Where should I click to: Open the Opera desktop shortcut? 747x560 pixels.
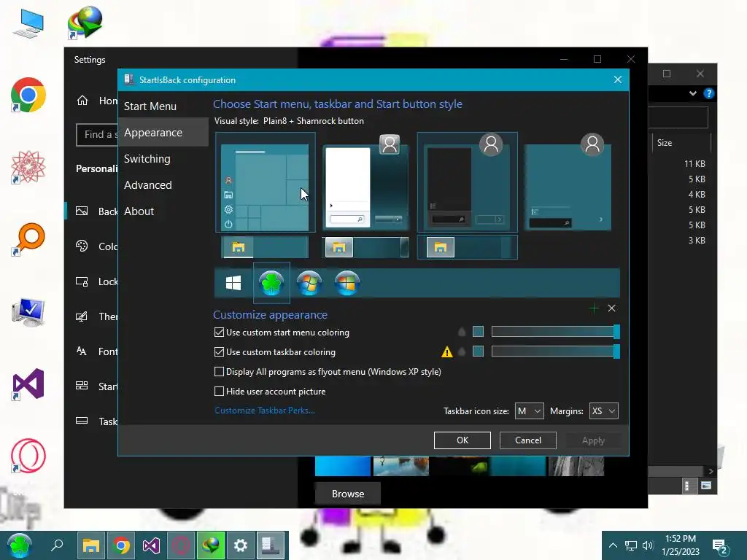pos(28,456)
